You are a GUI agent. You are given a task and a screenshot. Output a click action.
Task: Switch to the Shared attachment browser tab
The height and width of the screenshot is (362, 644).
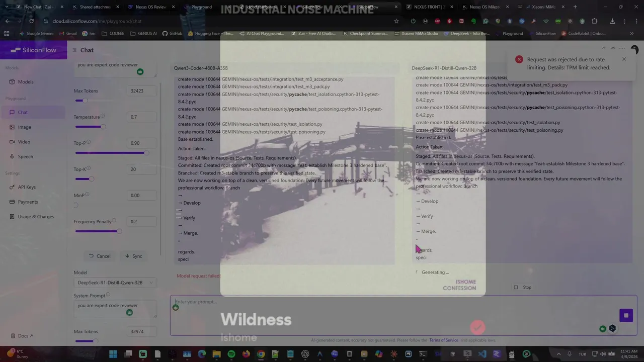[96, 7]
